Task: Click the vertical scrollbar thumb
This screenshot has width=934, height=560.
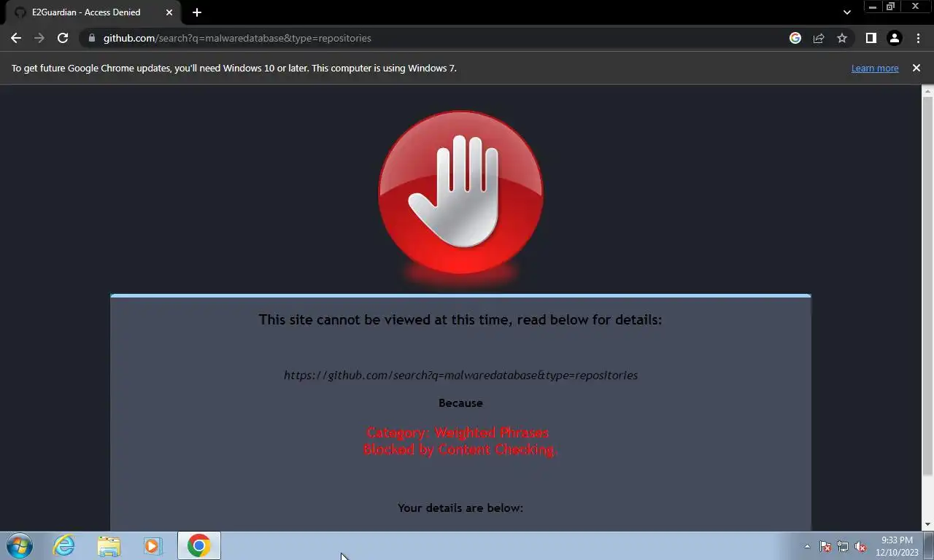Action: click(928, 286)
